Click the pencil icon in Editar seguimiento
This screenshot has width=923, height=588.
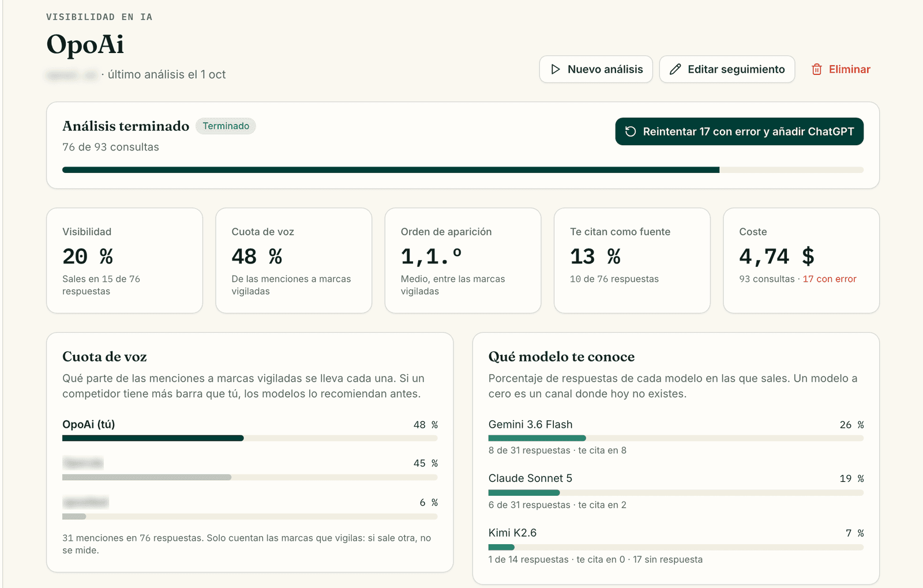(675, 69)
